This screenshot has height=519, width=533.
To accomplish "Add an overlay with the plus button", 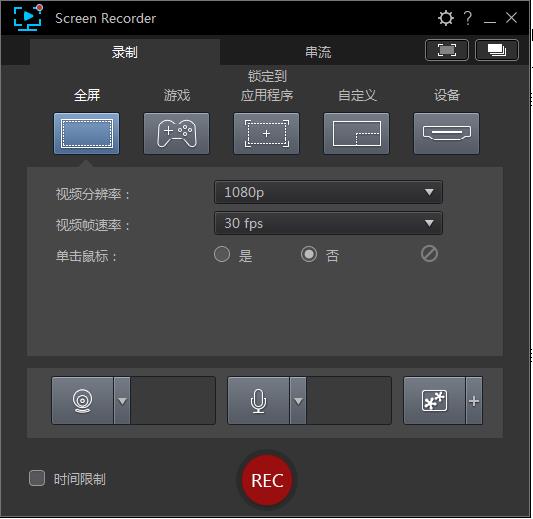I will pos(474,401).
